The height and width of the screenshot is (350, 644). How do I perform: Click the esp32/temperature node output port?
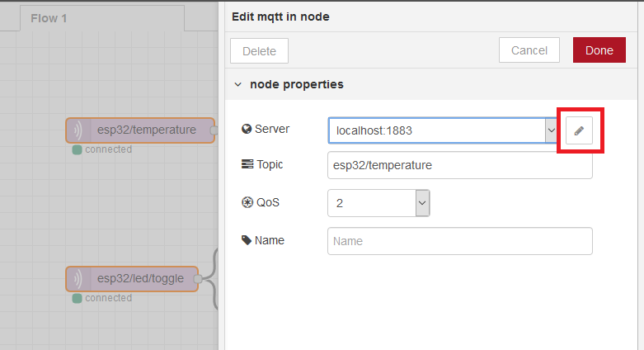point(214,130)
